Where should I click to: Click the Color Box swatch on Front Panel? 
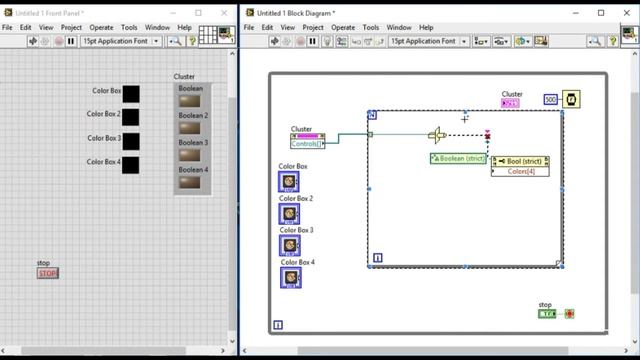(x=131, y=94)
